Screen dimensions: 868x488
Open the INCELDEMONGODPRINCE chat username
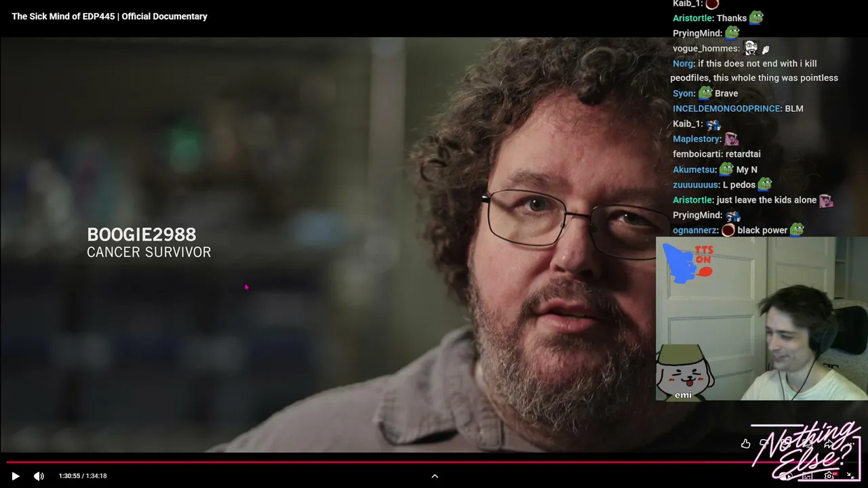(x=726, y=108)
